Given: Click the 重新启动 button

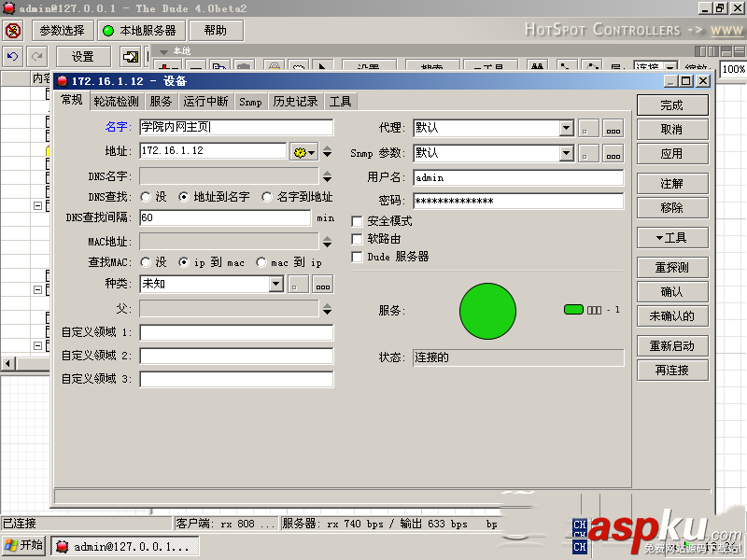Looking at the screenshot, I should pos(672,346).
